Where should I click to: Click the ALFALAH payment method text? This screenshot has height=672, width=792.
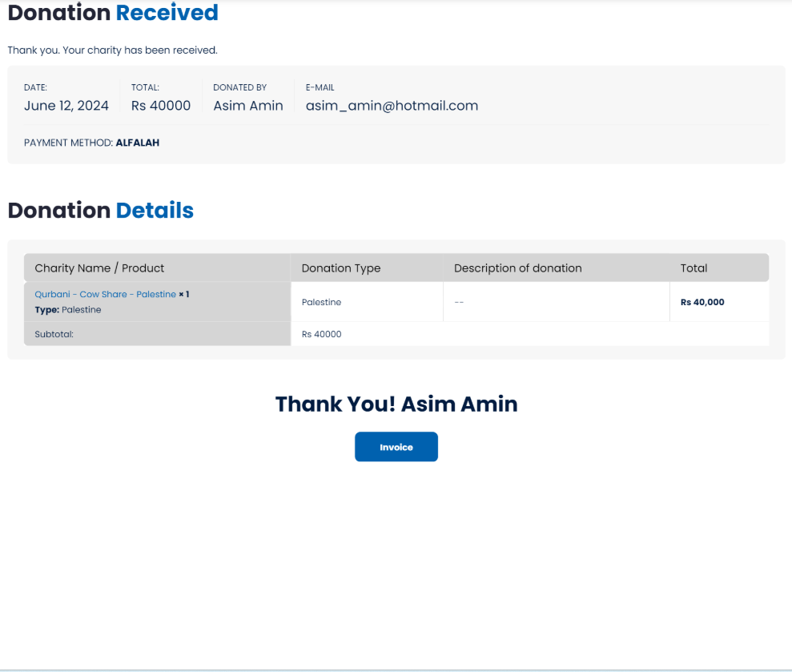tap(137, 143)
